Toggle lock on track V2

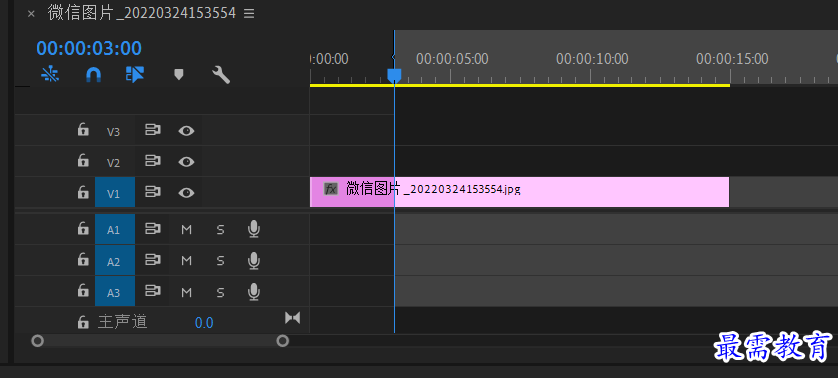(83, 161)
